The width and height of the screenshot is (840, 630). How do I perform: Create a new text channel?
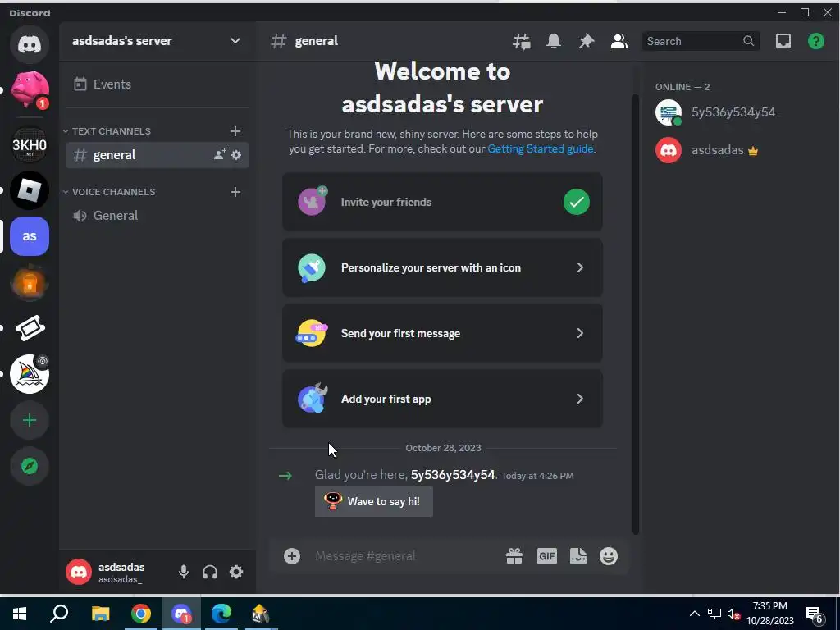click(x=235, y=131)
